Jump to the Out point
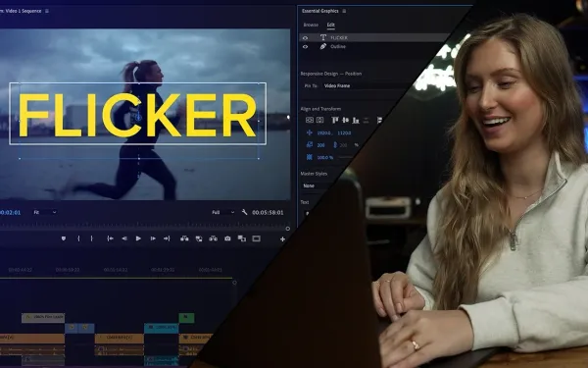 tap(167, 238)
